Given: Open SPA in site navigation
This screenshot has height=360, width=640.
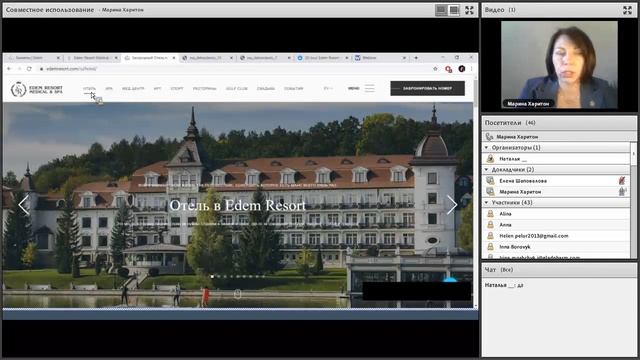Looking at the screenshot, I should 109,89.
